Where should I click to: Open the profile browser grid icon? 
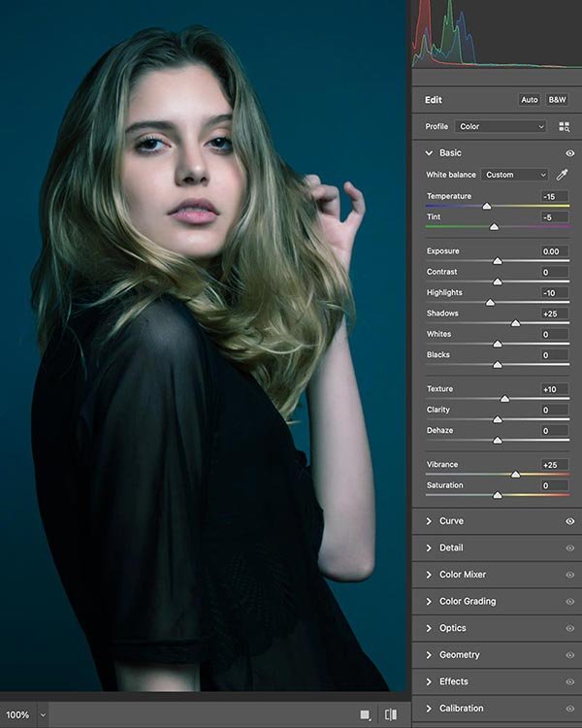[x=565, y=126]
